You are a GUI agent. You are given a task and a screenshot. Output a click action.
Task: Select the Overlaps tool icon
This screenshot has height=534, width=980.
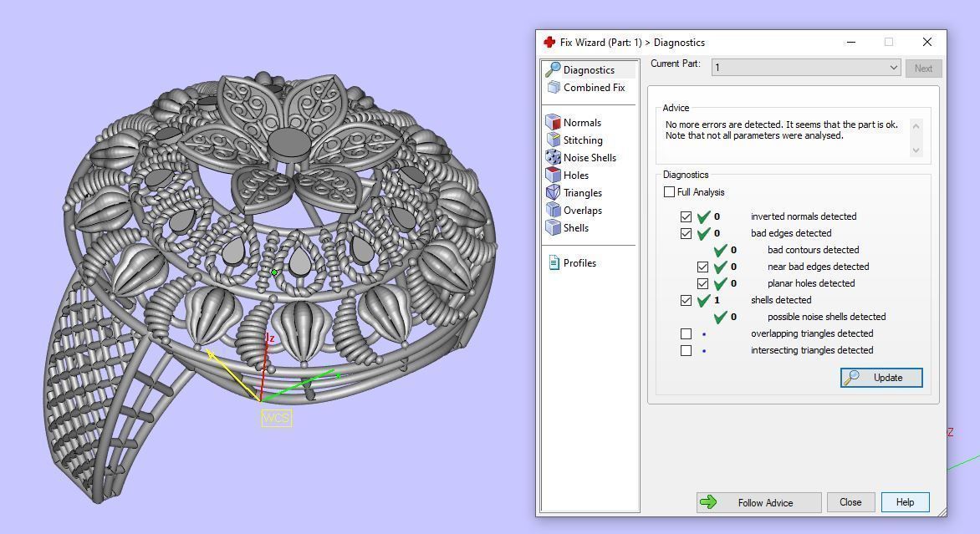tap(553, 211)
